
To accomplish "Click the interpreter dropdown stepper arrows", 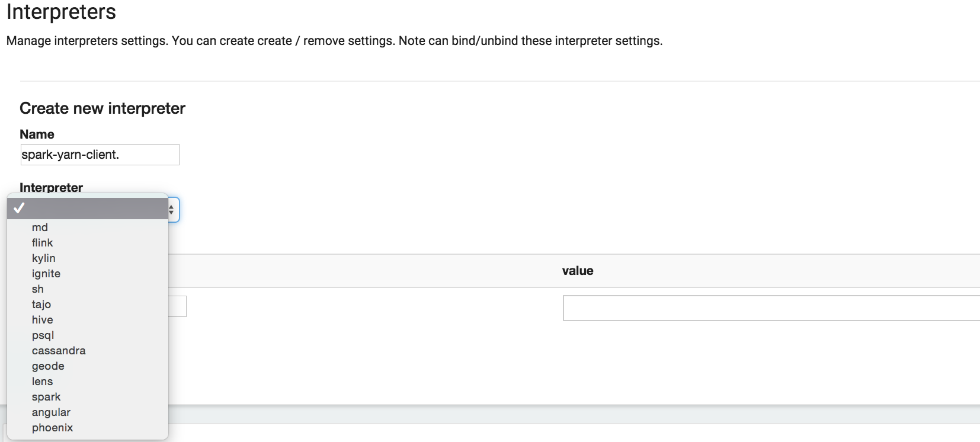I will coord(171,209).
